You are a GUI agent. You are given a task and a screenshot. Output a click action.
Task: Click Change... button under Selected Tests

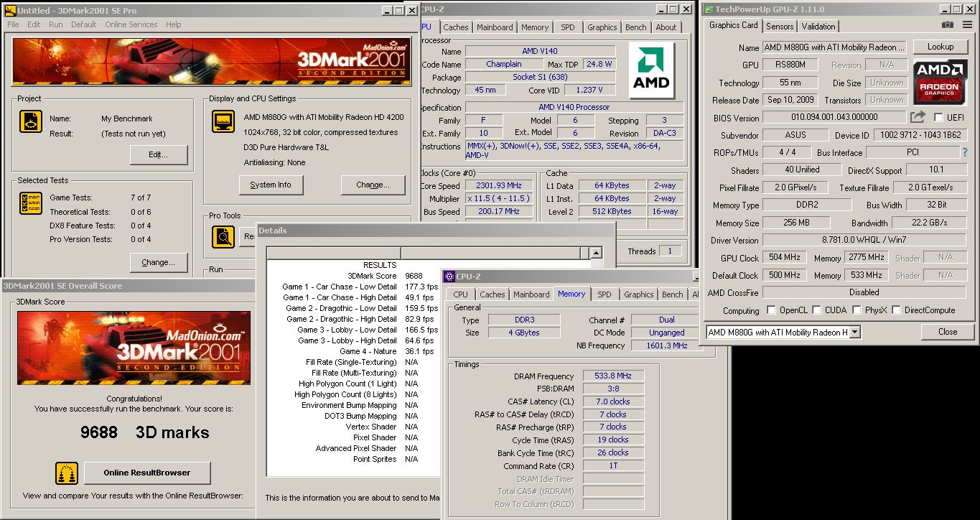point(158,262)
